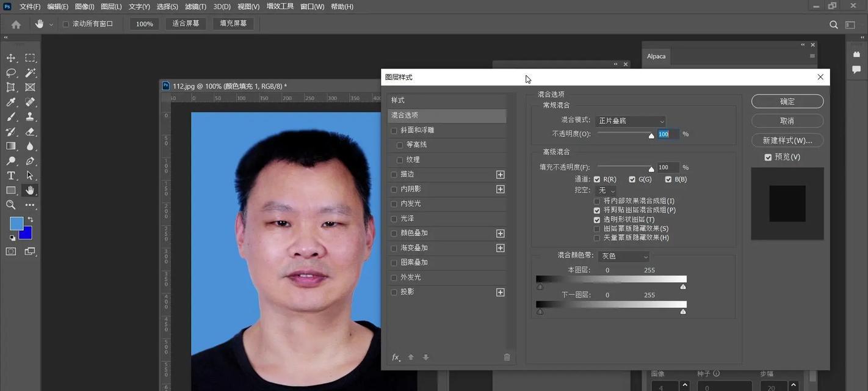Select the Dodge tool
Image resolution: width=868 pixels, height=391 pixels.
pyautogui.click(x=11, y=161)
